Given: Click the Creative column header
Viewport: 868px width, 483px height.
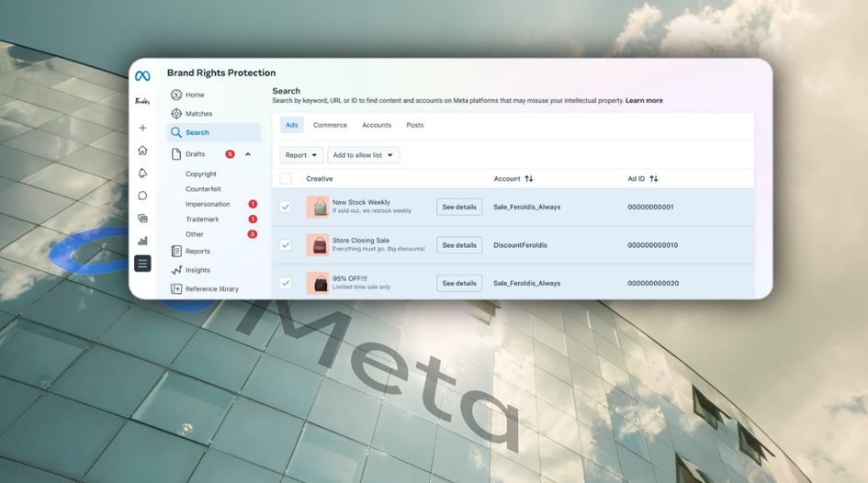Looking at the screenshot, I should 320,179.
